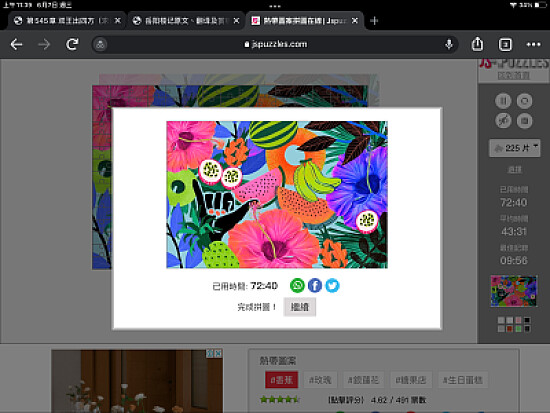
Task: Choose the black background color swatch
Action: [x=527, y=320]
